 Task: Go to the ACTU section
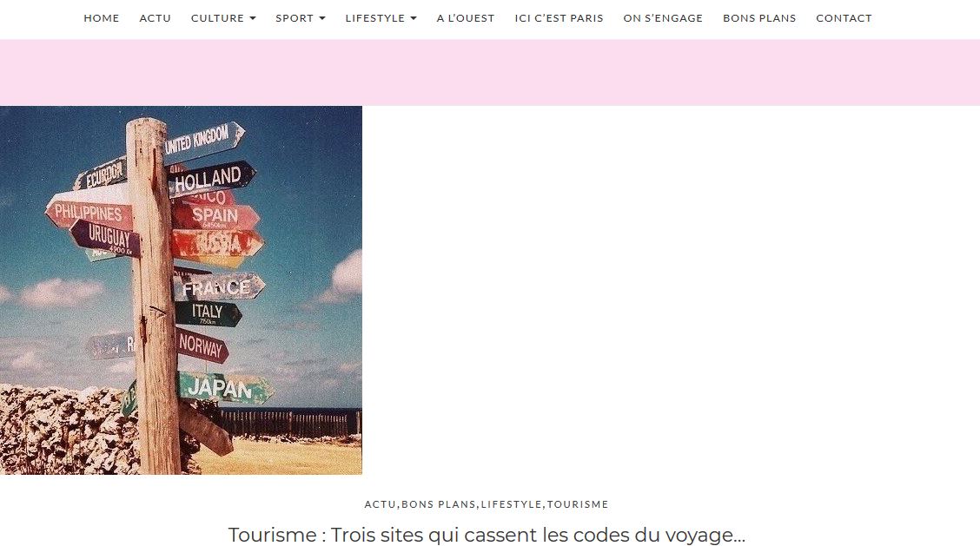[x=155, y=18]
